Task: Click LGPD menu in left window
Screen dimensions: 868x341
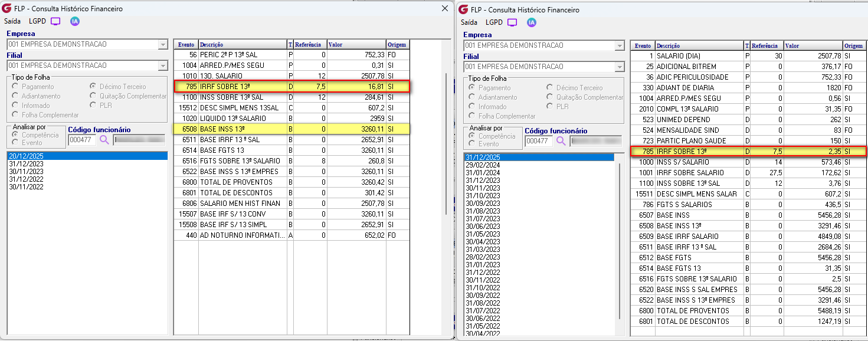Action: point(37,21)
